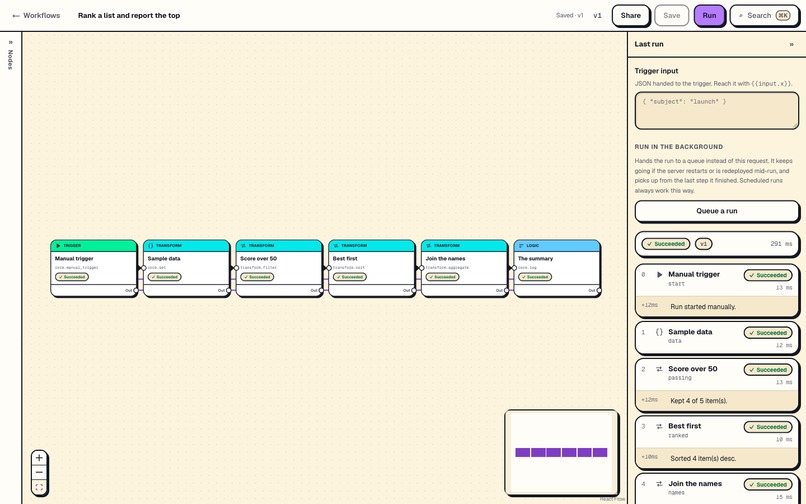Click the workflow title 'Rank a list and report the top'
The image size is (806, 504).
(129, 15)
